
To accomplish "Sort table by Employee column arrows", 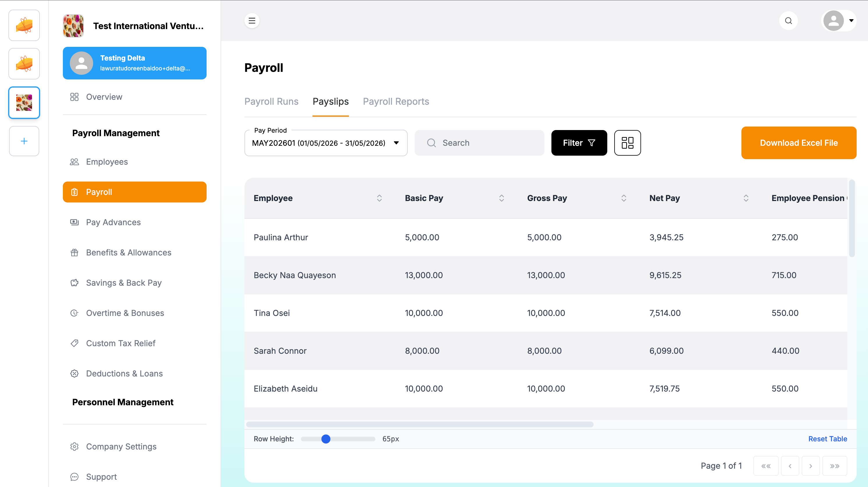I will tap(379, 198).
